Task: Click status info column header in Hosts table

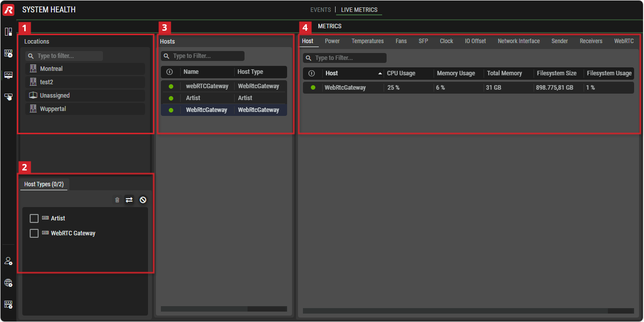Action: pos(170,72)
